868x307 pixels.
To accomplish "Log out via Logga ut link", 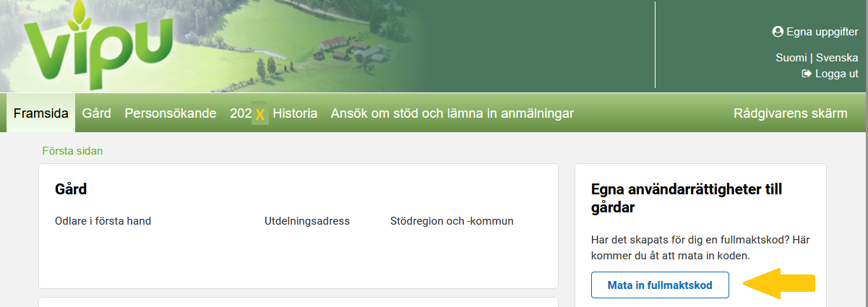I will coord(830,74).
